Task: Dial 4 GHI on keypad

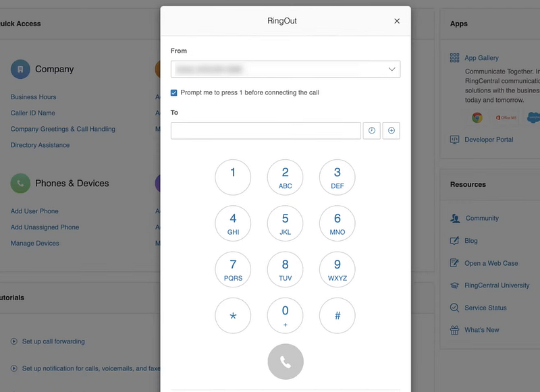Action: point(233,223)
